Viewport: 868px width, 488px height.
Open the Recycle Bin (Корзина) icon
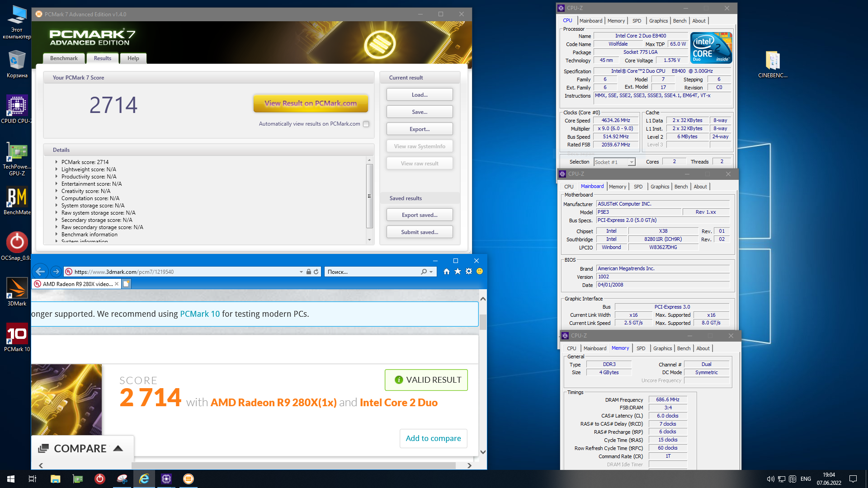coord(17,64)
